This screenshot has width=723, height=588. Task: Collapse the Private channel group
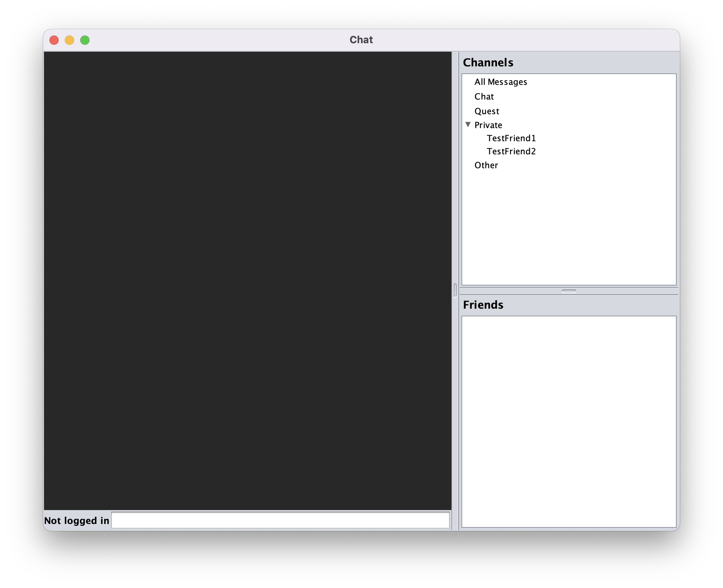468,125
